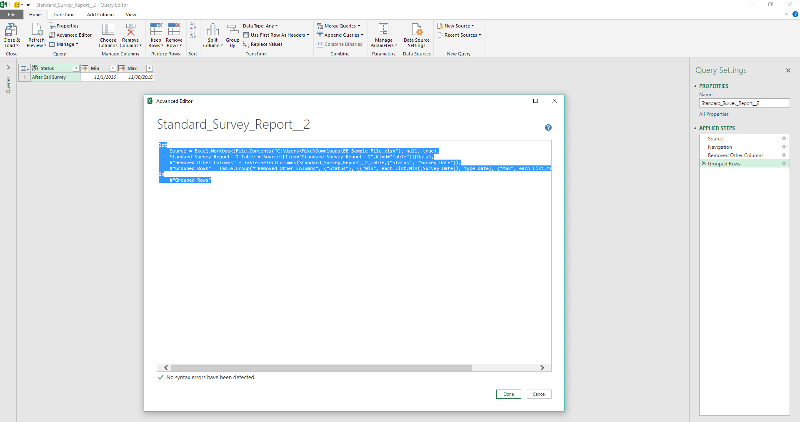This screenshot has height=422, width=800.
Task: Open the New Source dropdown
Action: pyautogui.click(x=457, y=24)
